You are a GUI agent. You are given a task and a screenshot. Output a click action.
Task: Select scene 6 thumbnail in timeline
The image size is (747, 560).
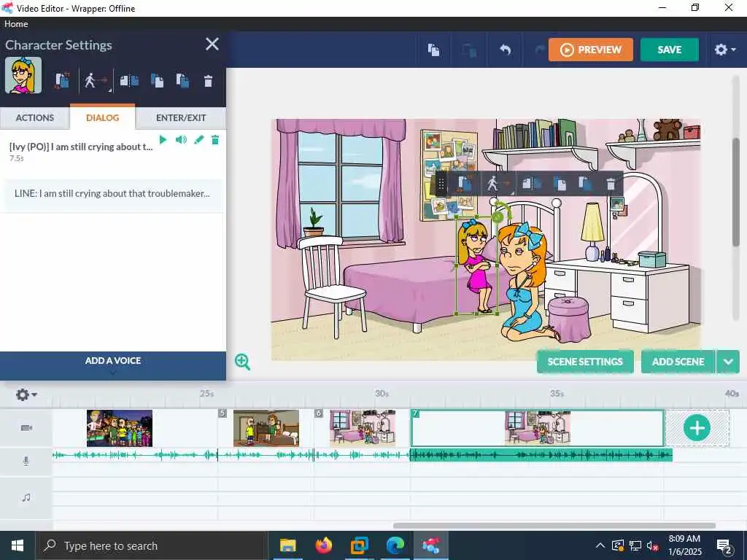(363, 428)
